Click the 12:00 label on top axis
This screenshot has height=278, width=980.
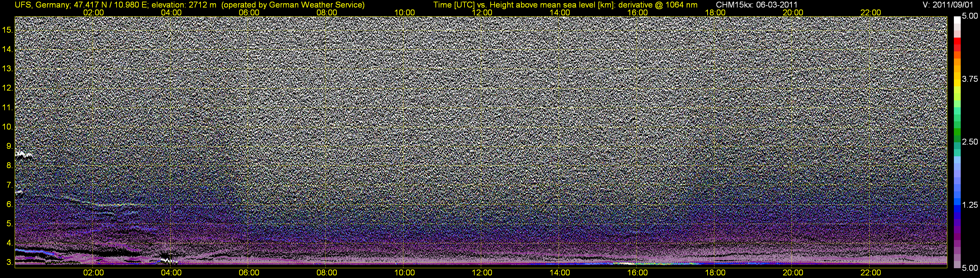pos(482,12)
